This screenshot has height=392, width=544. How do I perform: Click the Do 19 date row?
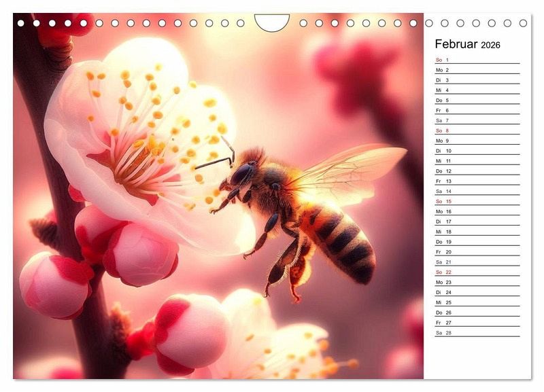click(x=476, y=242)
